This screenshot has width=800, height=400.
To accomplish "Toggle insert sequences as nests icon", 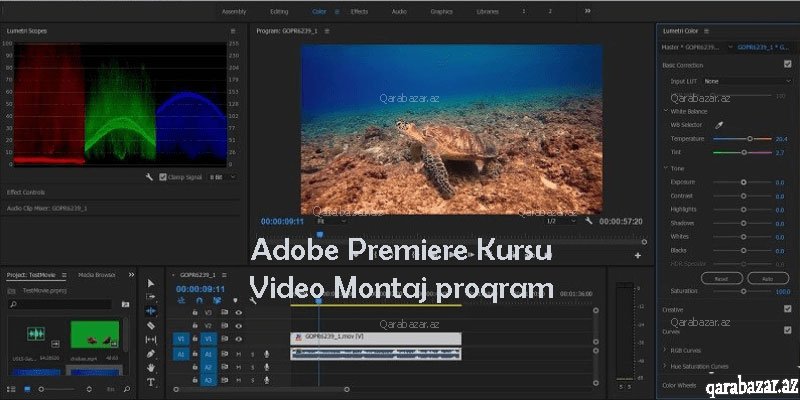I will (181, 301).
